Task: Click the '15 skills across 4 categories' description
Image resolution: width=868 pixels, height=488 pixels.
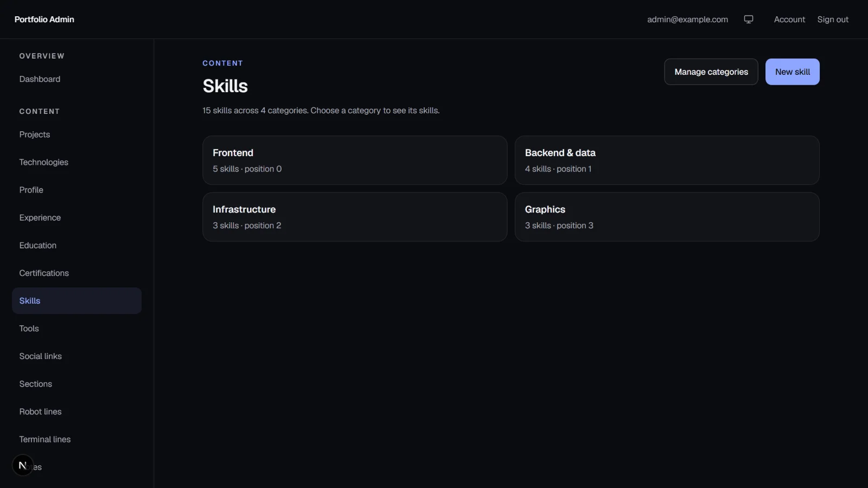Action: [321, 110]
